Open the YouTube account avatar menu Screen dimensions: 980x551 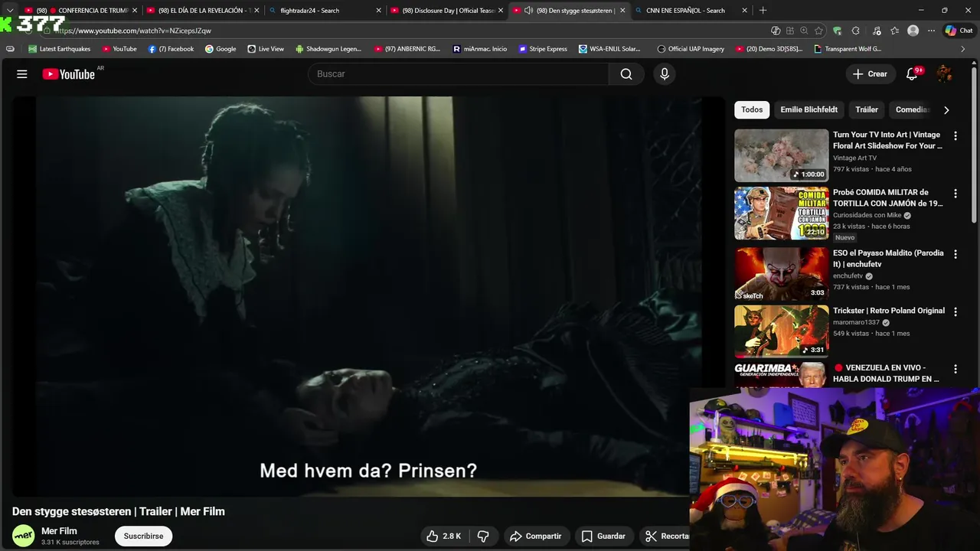click(x=945, y=74)
